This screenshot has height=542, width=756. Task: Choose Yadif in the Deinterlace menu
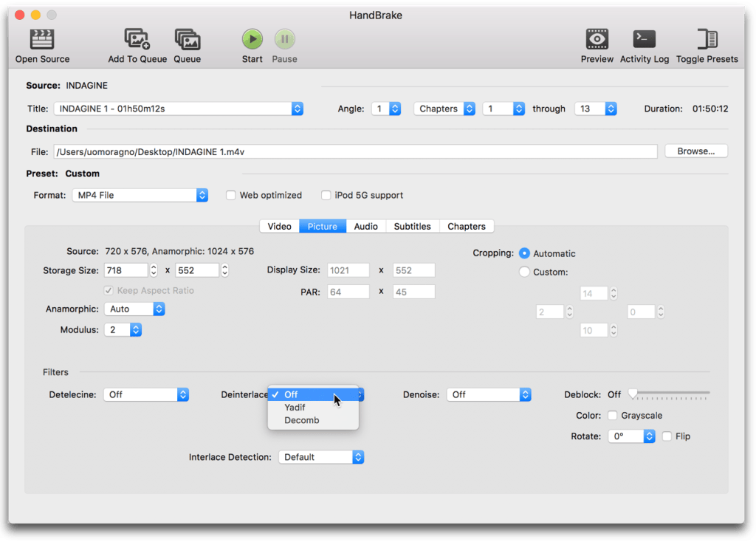313,408
